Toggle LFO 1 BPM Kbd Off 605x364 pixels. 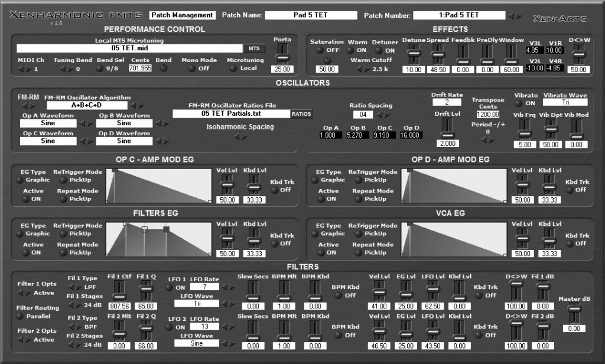click(x=339, y=295)
